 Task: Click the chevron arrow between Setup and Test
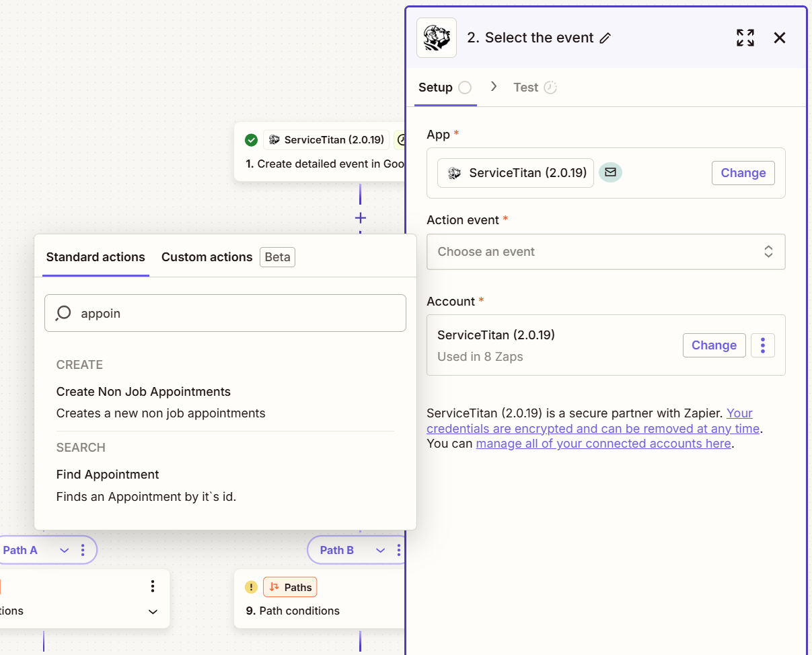click(494, 87)
